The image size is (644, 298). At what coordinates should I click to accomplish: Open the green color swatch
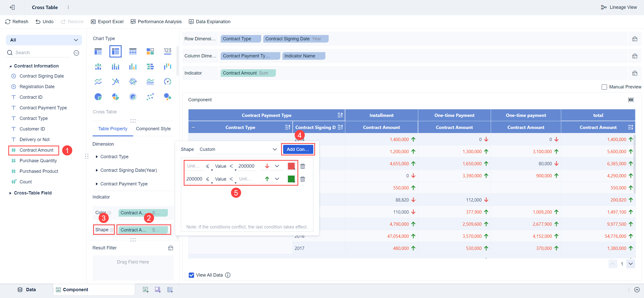pyautogui.click(x=291, y=179)
